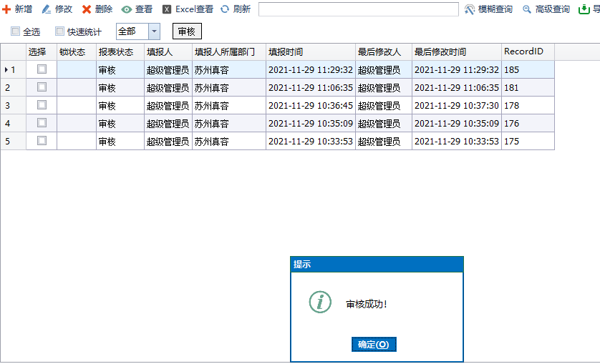Focus the search text field in toolbar
Screen dimensions: 600x364
point(358,9)
